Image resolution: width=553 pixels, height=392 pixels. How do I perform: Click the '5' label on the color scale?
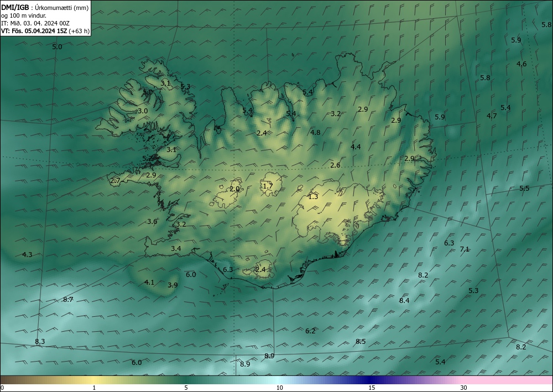[x=186, y=388]
